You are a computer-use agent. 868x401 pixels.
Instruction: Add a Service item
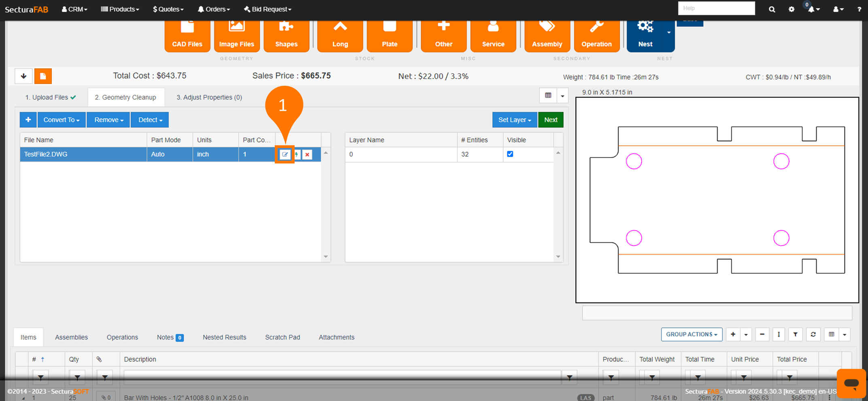pyautogui.click(x=493, y=36)
